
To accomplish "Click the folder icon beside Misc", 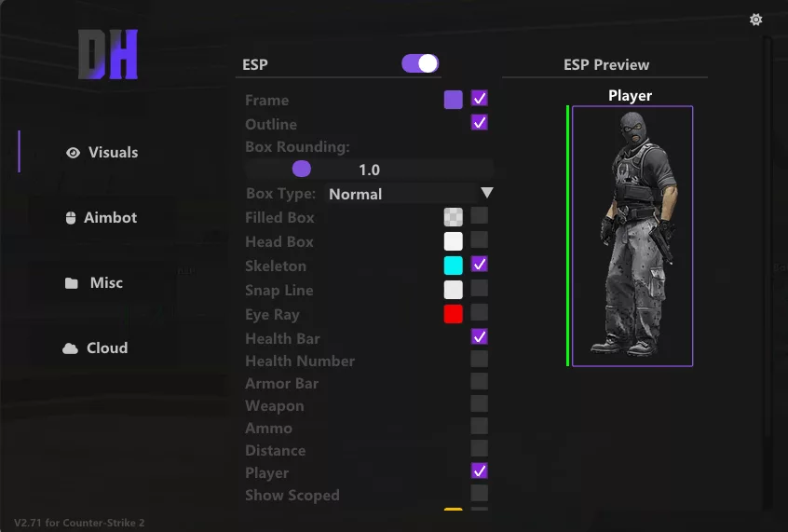I will (x=72, y=283).
